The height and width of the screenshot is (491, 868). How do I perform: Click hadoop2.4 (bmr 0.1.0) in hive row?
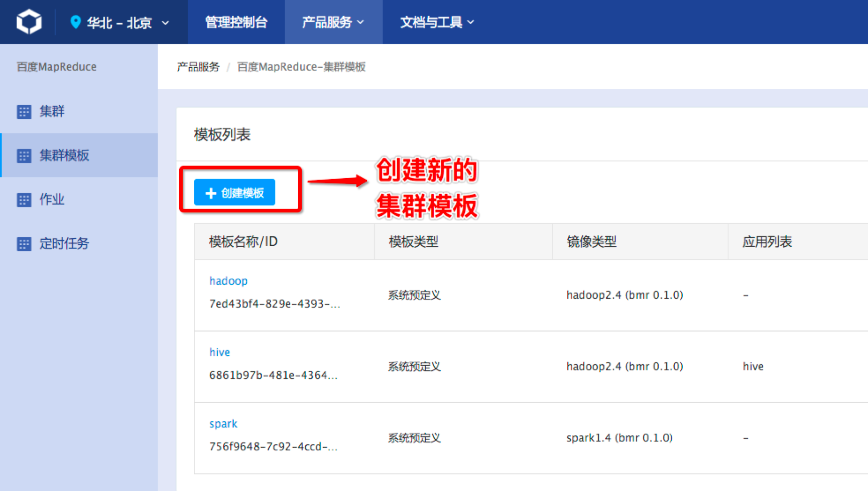click(x=625, y=367)
